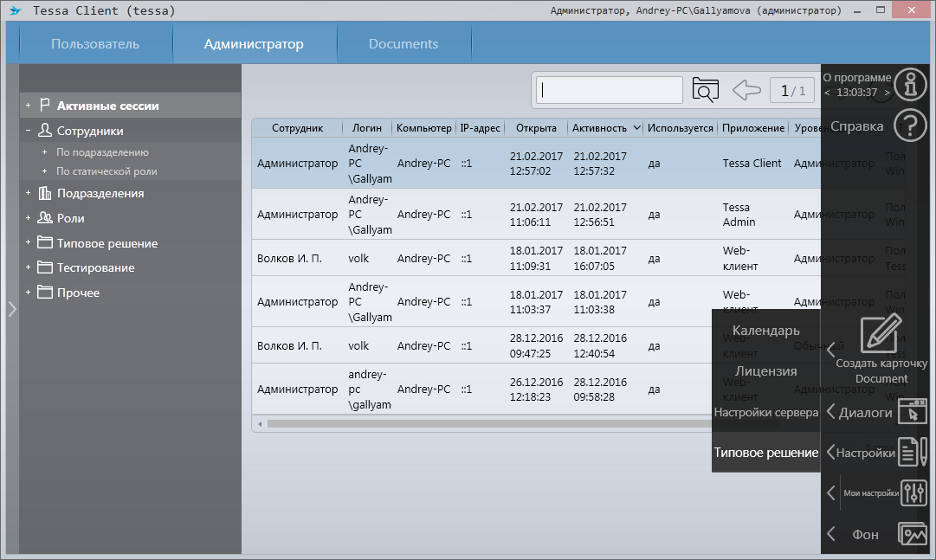Expand the Подразделения tree node

(28, 194)
